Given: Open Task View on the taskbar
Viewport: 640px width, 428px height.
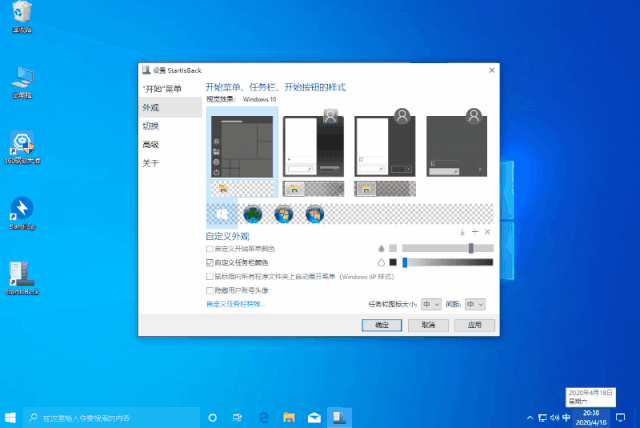Looking at the screenshot, I should (x=237, y=418).
